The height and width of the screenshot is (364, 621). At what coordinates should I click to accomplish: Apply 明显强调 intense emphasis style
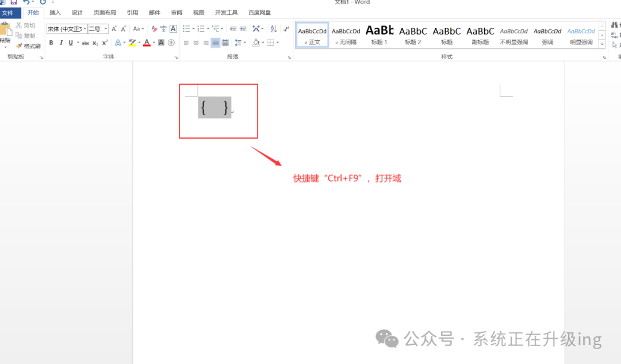point(581,35)
